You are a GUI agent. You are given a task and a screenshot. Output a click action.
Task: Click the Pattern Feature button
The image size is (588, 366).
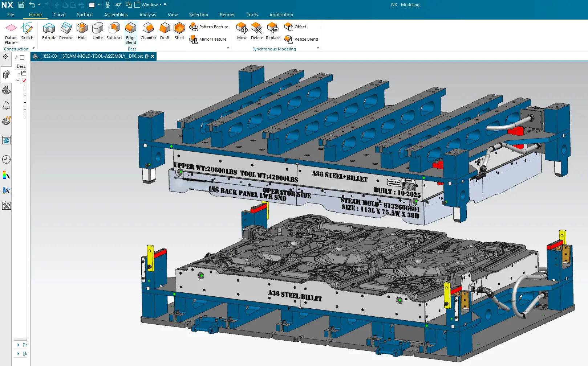(x=209, y=27)
